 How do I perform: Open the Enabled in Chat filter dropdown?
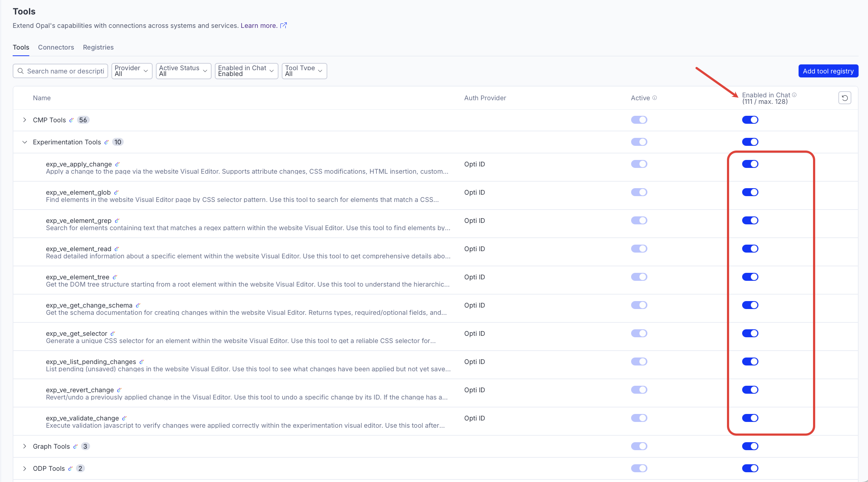point(246,71)
